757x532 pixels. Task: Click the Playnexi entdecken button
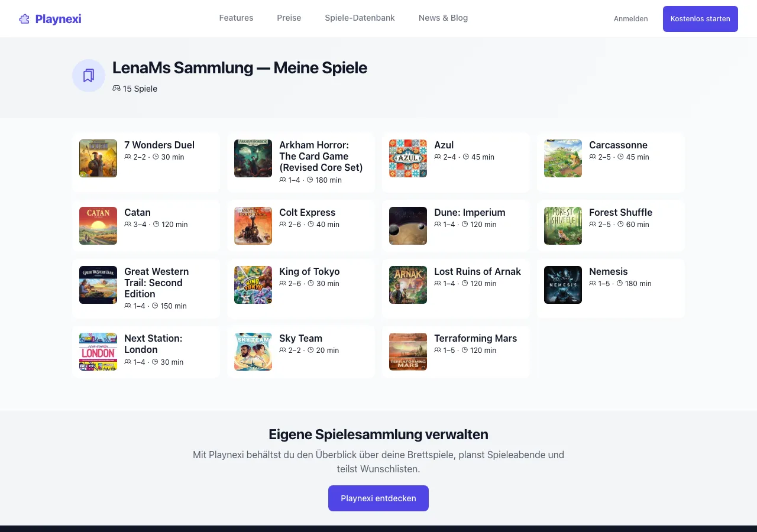coord(378,498)
